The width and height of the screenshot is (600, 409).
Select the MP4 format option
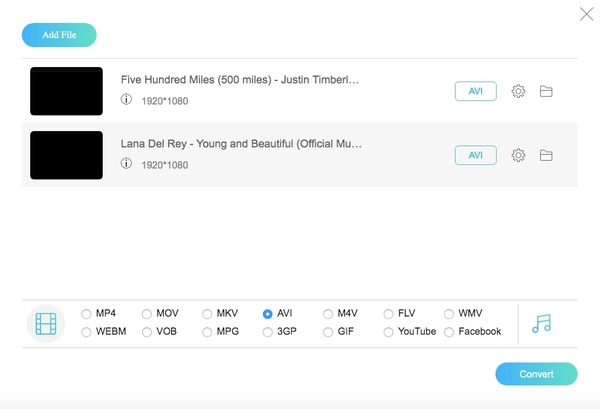tap(87, 314)
